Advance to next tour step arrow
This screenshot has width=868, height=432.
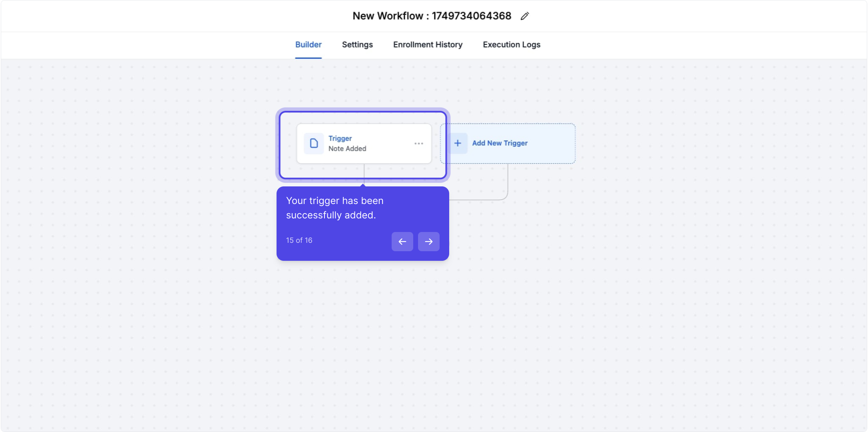(x=429, y=242)
